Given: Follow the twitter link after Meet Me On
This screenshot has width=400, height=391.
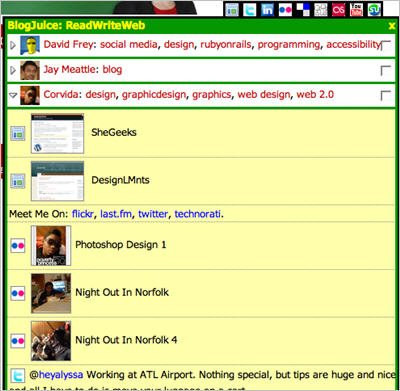Looking at the screenshot, I should coord(153,214).
